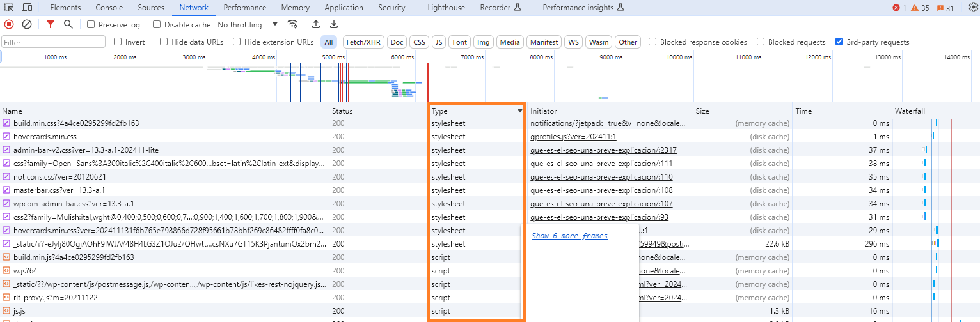Click into the Filter text field

(54, 42)
